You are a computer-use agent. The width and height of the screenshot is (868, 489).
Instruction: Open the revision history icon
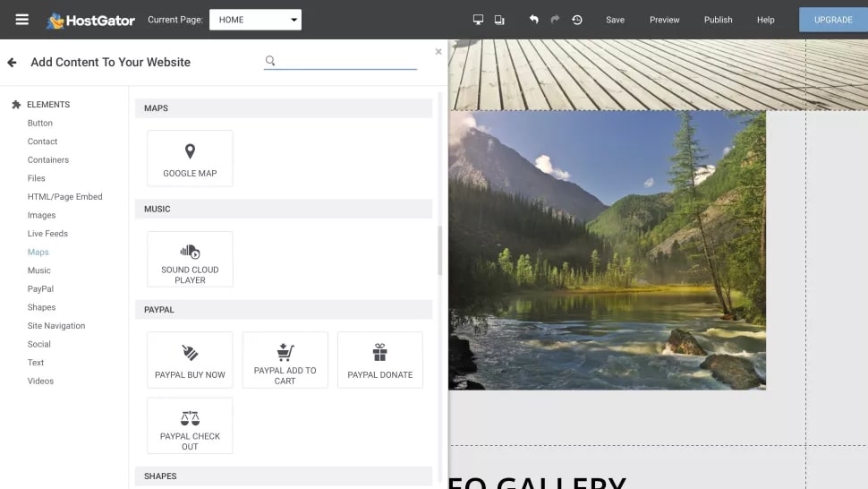577,20
